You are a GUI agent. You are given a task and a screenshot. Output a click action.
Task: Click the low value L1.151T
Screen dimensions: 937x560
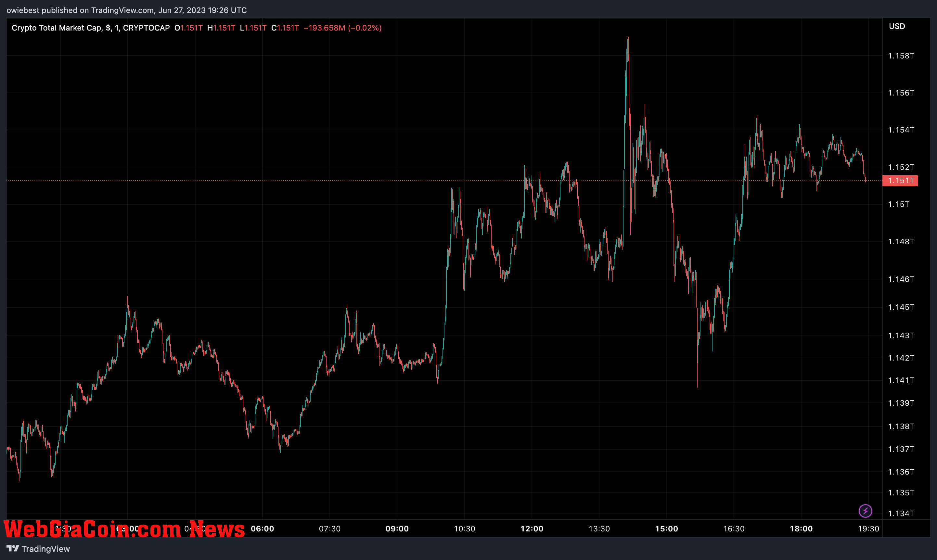coord(253,28)
